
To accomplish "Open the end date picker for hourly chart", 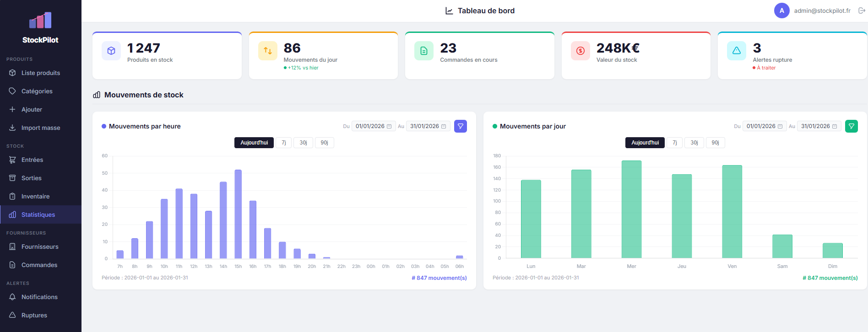I will click(x=428, y=126).
